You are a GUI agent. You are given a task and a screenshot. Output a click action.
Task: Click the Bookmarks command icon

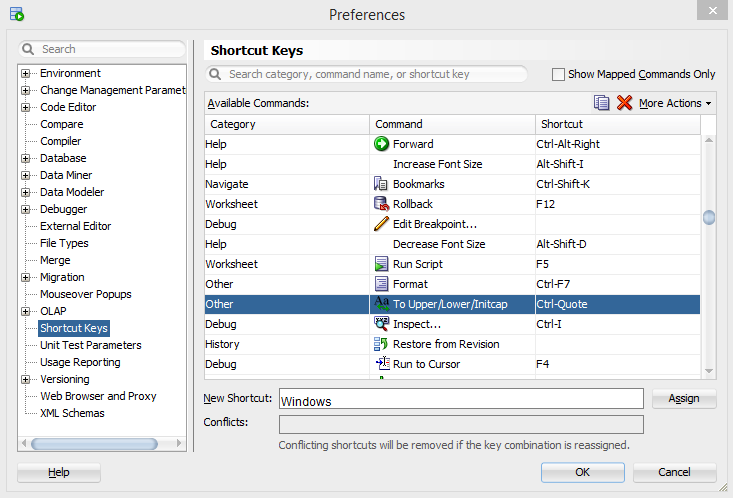pos(381,184)
